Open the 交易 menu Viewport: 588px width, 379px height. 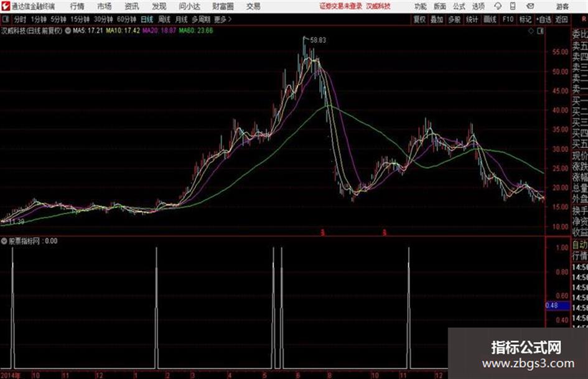coord(253,6)
